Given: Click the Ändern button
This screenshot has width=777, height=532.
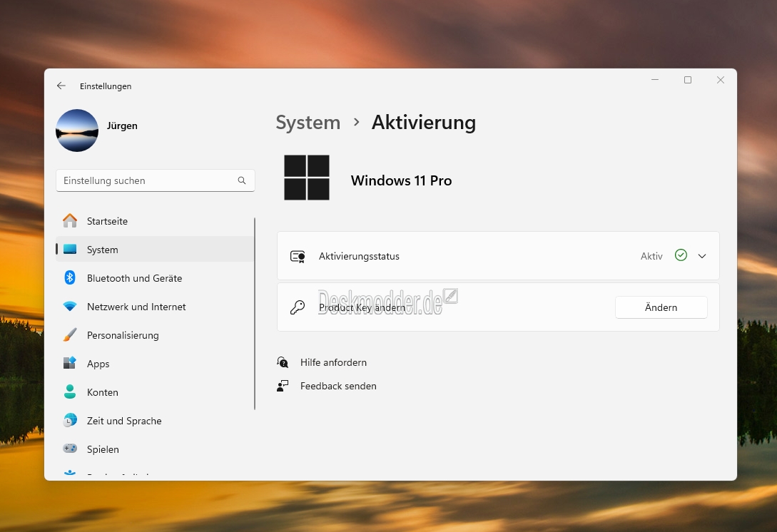Looking at the screenshot, I should (661, 307).
